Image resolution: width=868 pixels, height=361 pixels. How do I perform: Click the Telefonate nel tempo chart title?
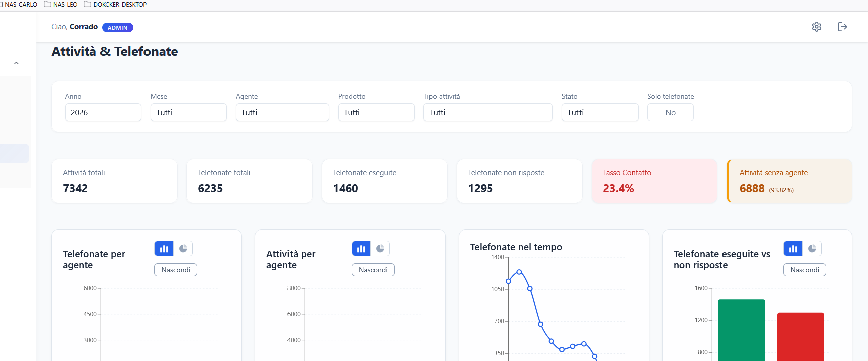coord(516,247)
